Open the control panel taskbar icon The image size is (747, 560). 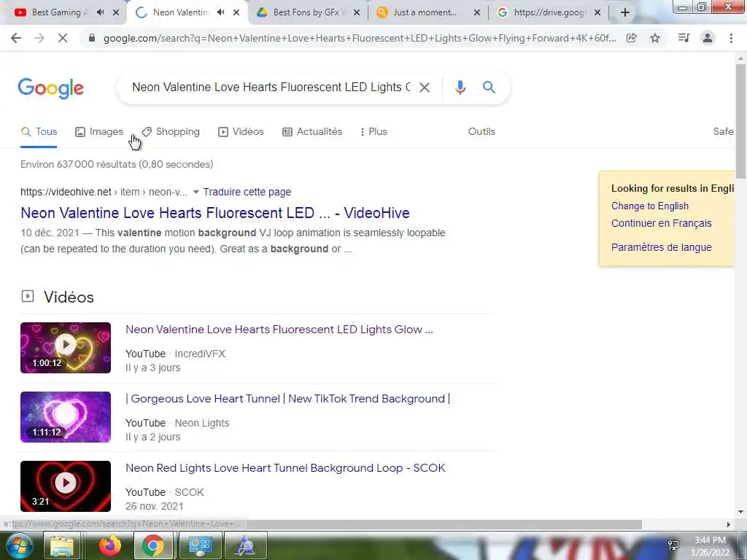(200, 545)
